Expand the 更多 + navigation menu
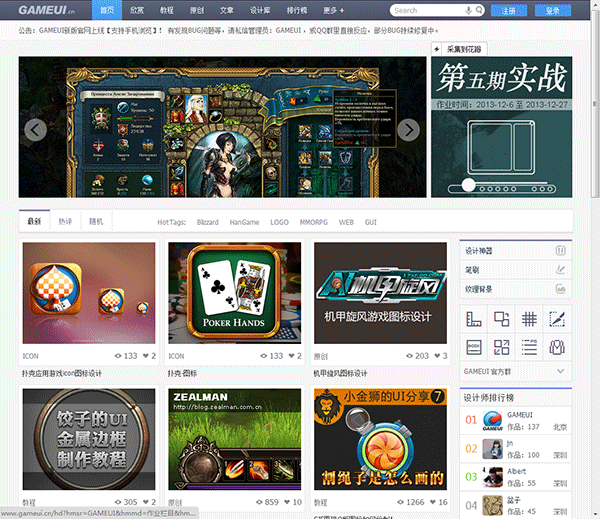 coord(333,10)
